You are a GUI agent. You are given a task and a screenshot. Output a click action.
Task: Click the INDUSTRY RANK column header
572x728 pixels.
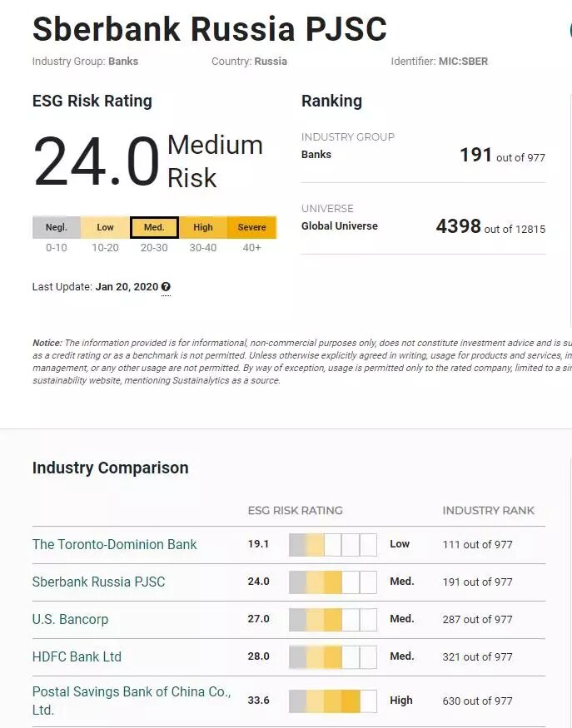(x=489, y=511)
